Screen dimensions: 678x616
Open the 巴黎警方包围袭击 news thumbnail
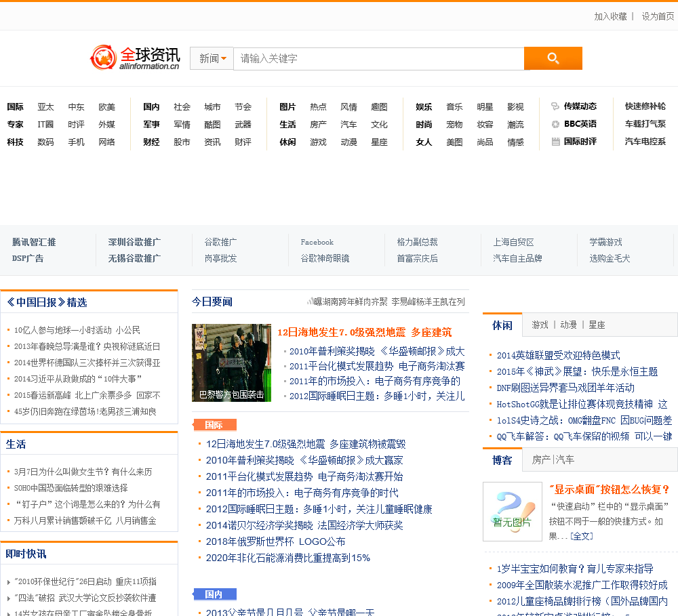pyautogui.click(x=231, y=363)
